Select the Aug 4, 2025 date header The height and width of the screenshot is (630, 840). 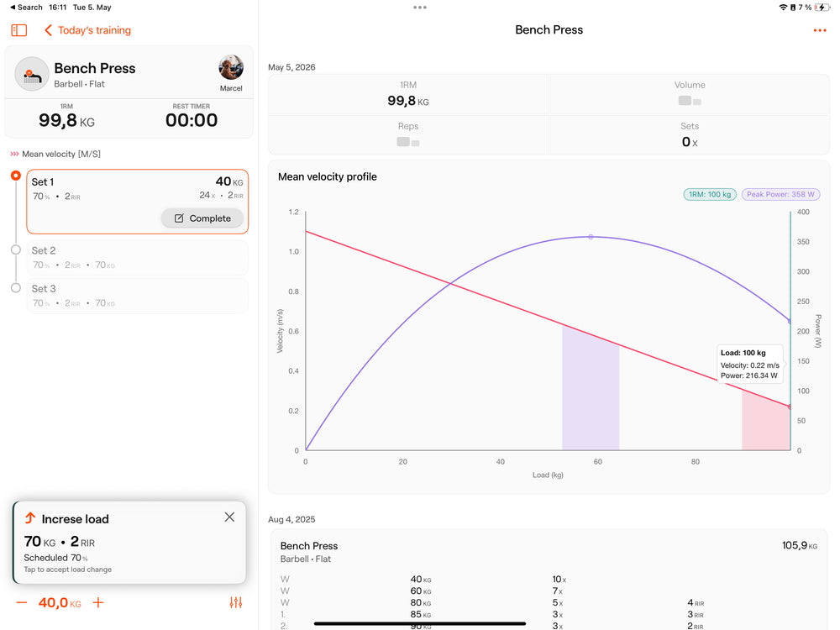point(291,519)
